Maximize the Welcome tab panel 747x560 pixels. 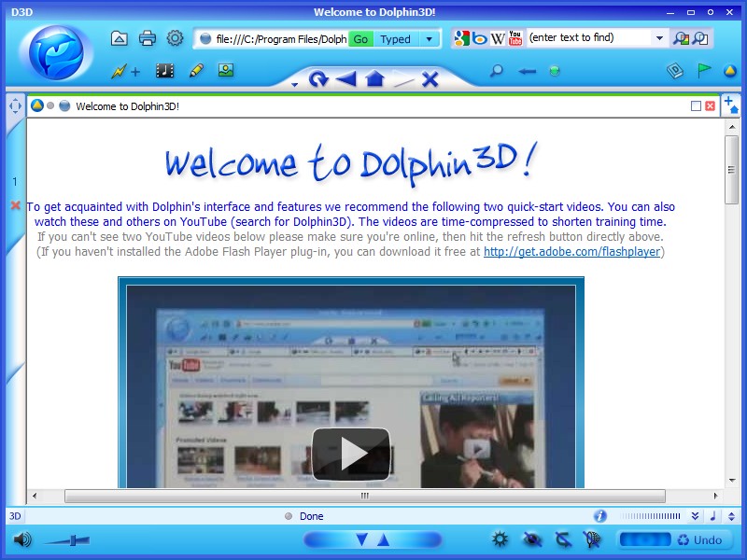coord(696,105)
